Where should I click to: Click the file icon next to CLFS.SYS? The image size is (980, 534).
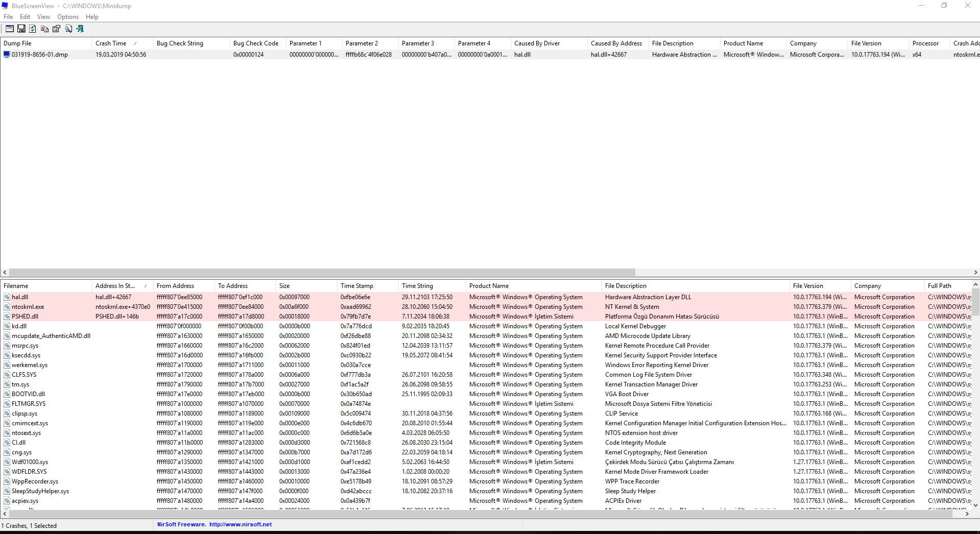click(x=7, y=375)
